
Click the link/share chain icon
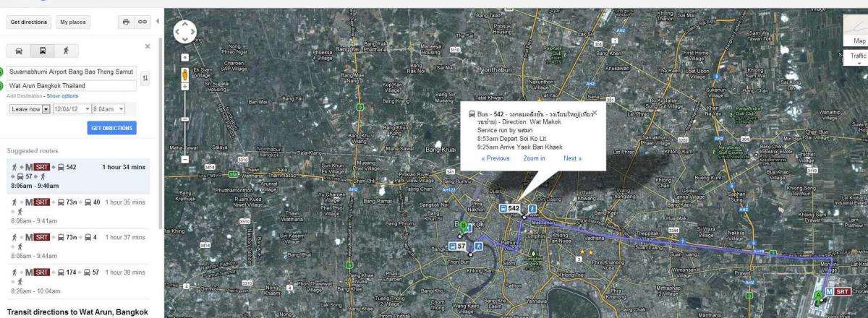click(x=142, y=22)
